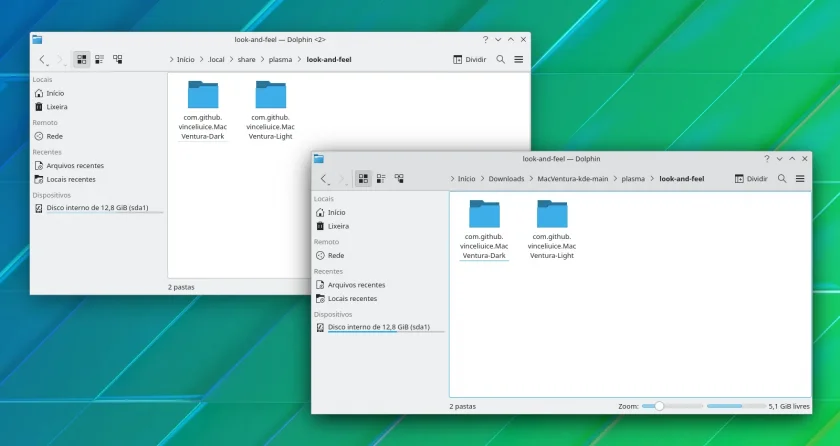Expand chevron before share in Dolphin <2>
The height and width of the screenshot is (446, 840).
pyautogui.click(x=232, y=59)
